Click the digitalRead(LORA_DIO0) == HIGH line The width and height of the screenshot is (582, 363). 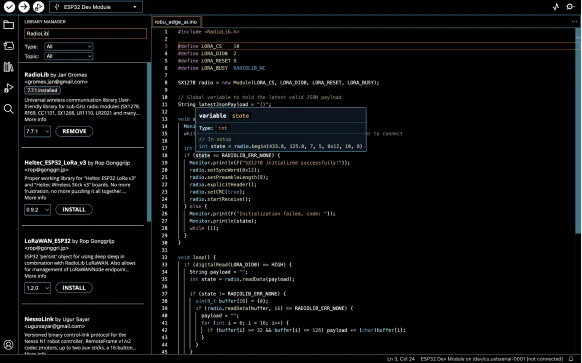click(x=238, y=264)
